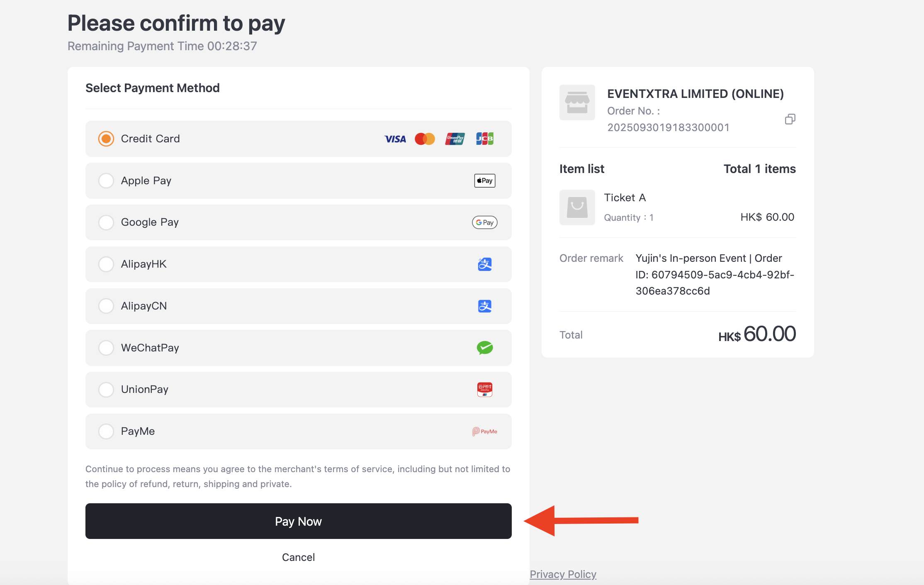
Task: Open the Privacy Policy link
Action: coord(563,574)
